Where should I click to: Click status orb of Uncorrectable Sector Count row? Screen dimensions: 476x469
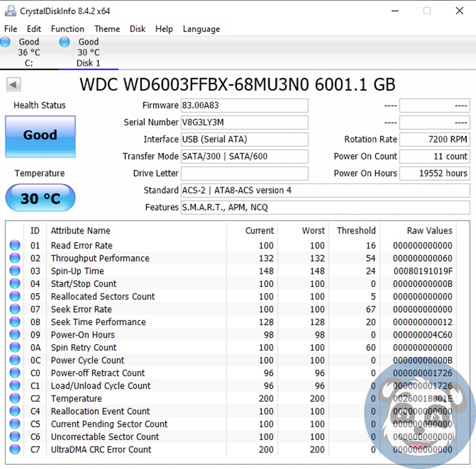(x=15, y=436)
